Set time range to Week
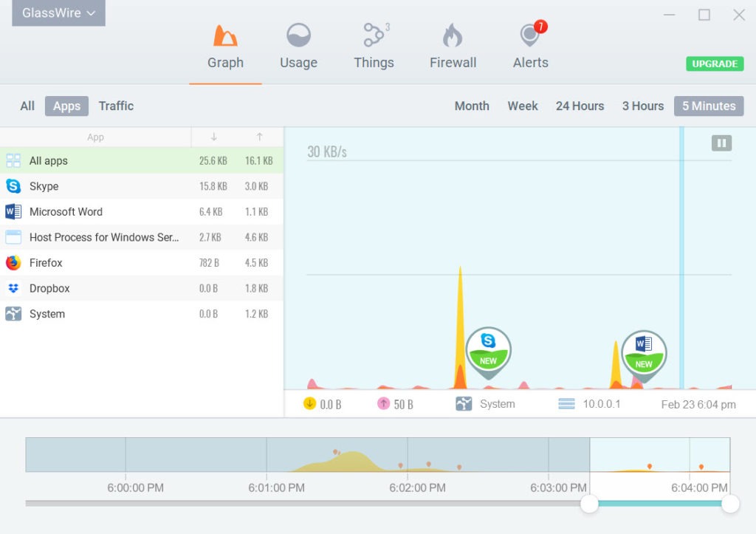 523,106
